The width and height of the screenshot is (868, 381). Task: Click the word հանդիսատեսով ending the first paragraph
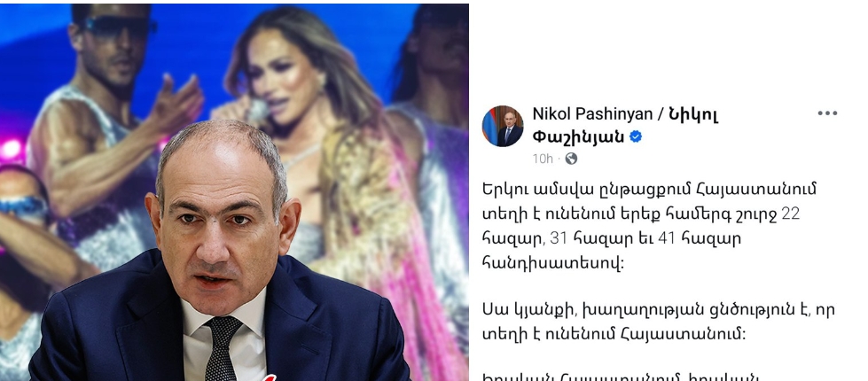point(553,262)
